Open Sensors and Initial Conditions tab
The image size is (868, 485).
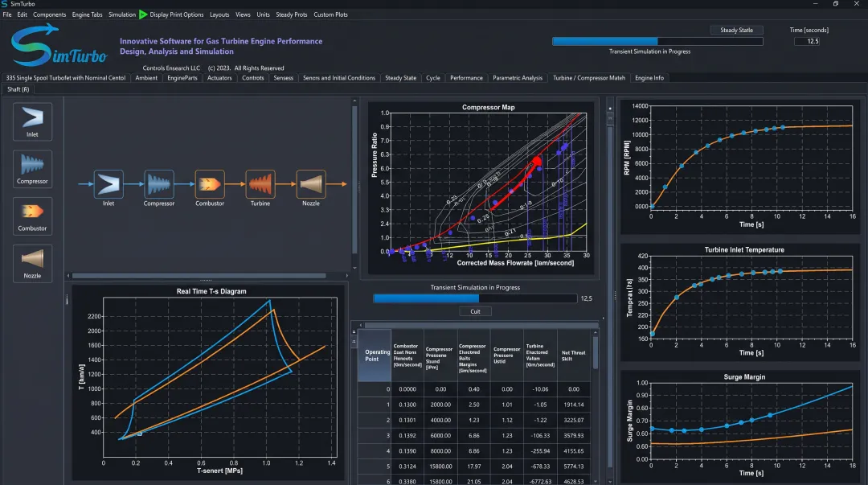tap(339, 78)
